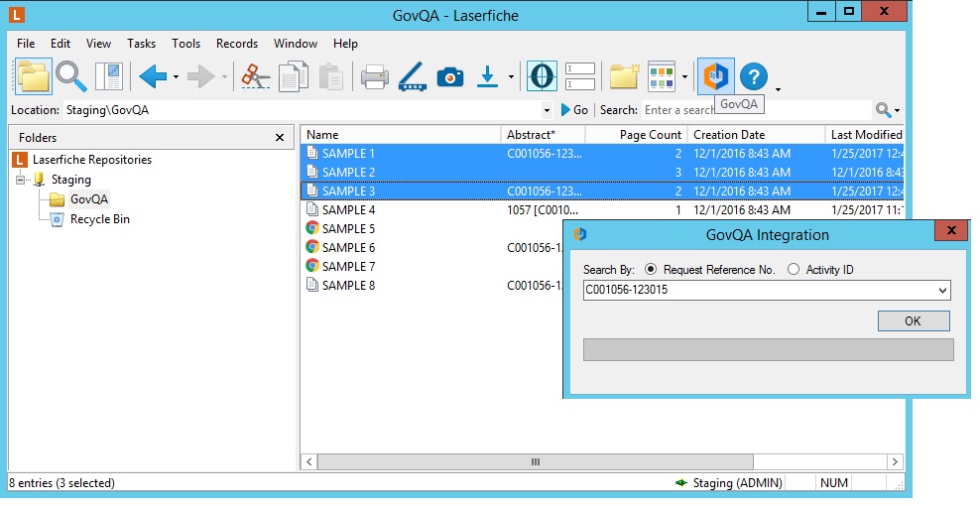Select GovQA folder in tree
Image resolution: width=980 pixels, height=506 pixels.
(x=88, y=199)
